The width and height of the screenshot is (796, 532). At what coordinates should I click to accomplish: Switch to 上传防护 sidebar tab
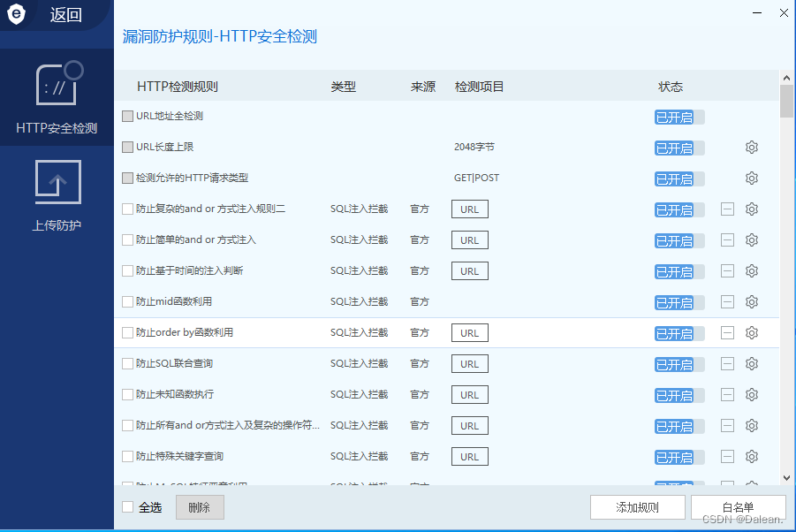click(57, 196)
